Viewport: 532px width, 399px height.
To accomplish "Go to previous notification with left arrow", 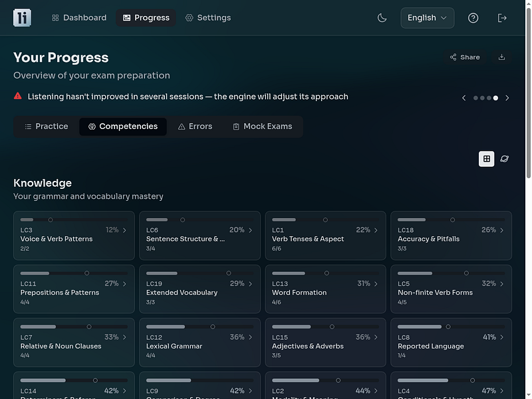I will (464, 98).
